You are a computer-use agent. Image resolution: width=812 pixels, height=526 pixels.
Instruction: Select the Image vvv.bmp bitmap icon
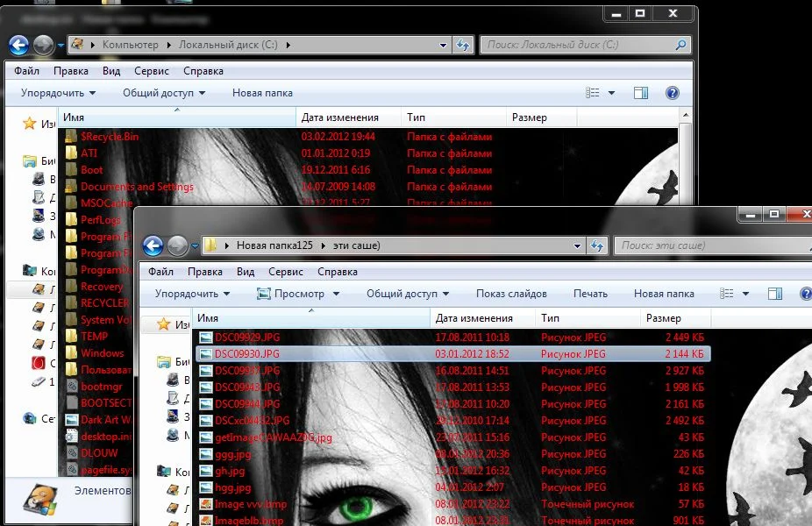click(206, 504)
